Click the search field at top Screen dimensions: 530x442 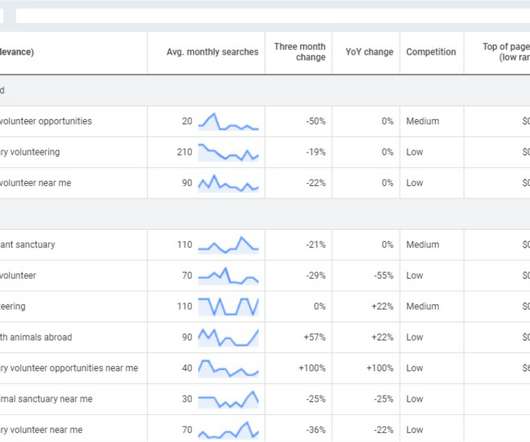coord(273,16)
